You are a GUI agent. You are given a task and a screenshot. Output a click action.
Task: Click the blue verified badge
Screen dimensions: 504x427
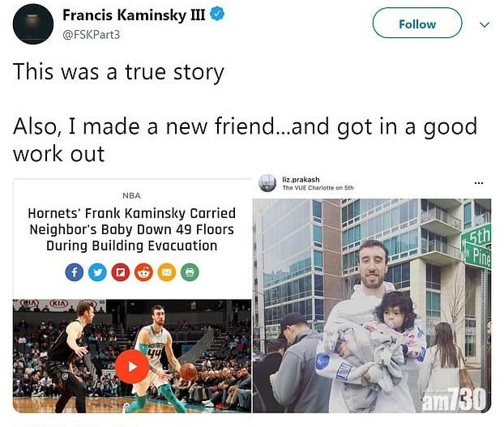(218, 16)
